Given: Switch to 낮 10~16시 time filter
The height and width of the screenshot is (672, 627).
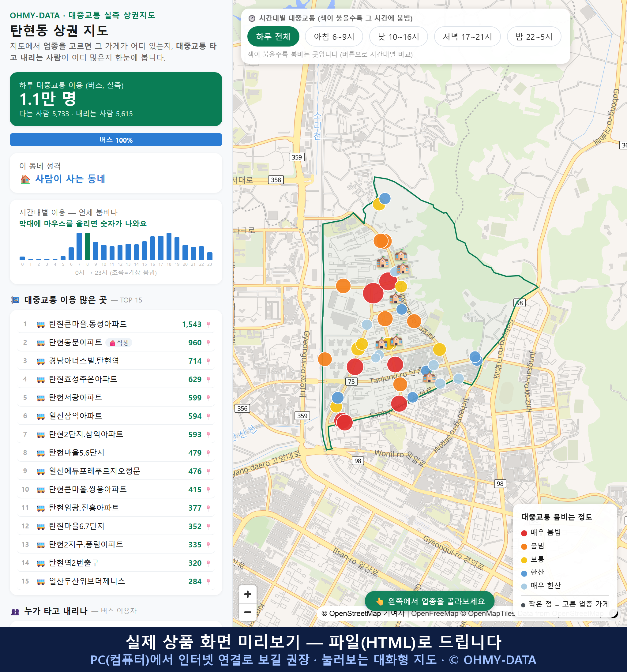Looking at the screenshot, I should (398, 36).
